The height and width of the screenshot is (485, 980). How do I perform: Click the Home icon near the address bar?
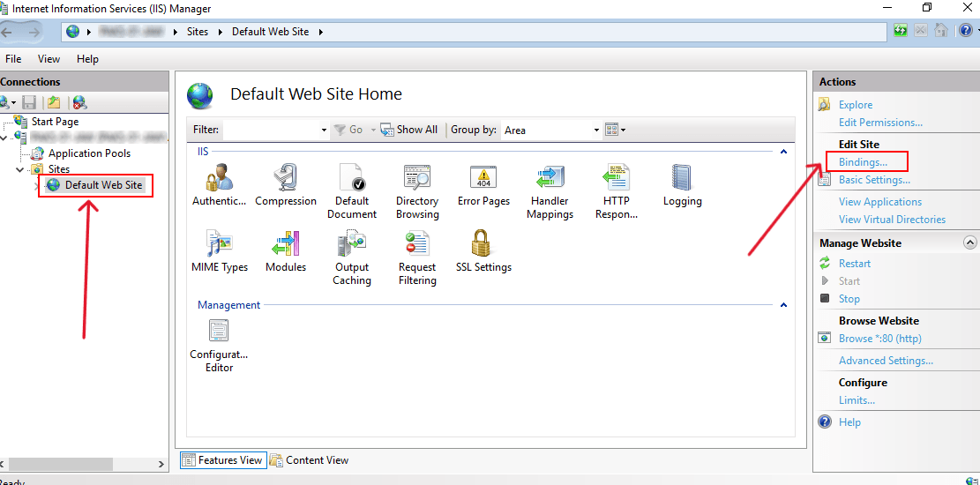pyautogui.click(x=941, y=31)
